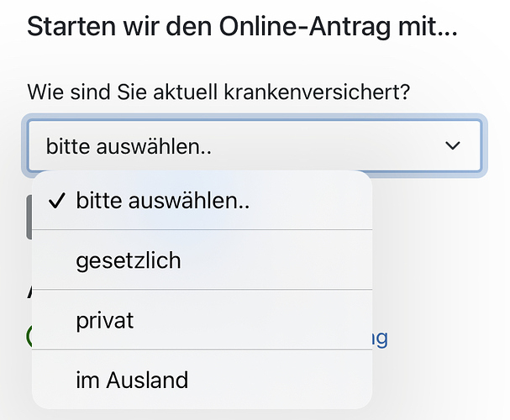Click the blank area right of "privat" row
Image resolution: width=510 pixels, height=420 pixels.
pos(253,320)
